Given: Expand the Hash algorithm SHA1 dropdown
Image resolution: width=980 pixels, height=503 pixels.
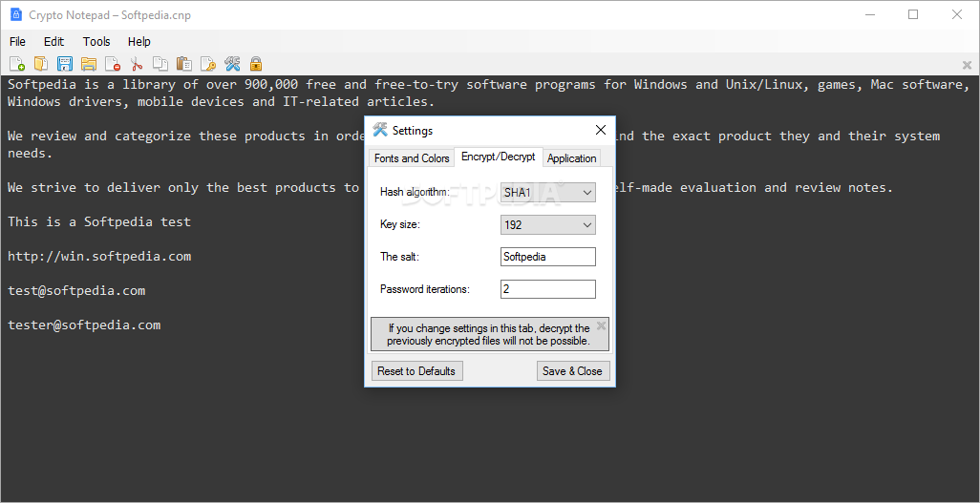Looking at the screenshot, I should [548, 193].
